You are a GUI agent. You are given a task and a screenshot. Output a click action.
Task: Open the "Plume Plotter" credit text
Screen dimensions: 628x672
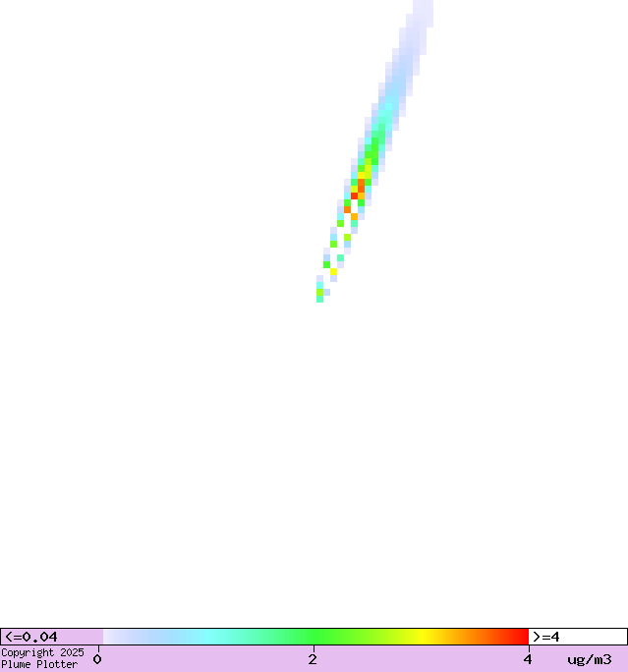coord(39,665)
